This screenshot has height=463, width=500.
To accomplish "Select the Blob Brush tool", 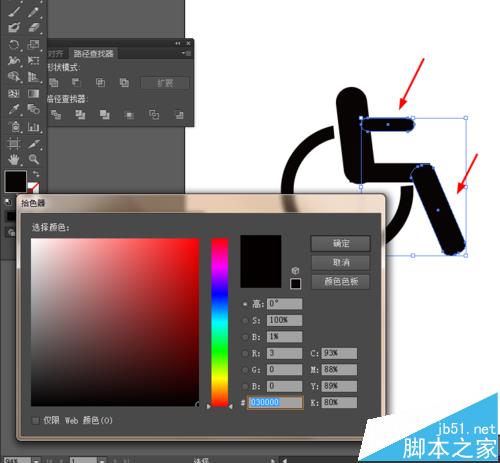I will [14, 27].
